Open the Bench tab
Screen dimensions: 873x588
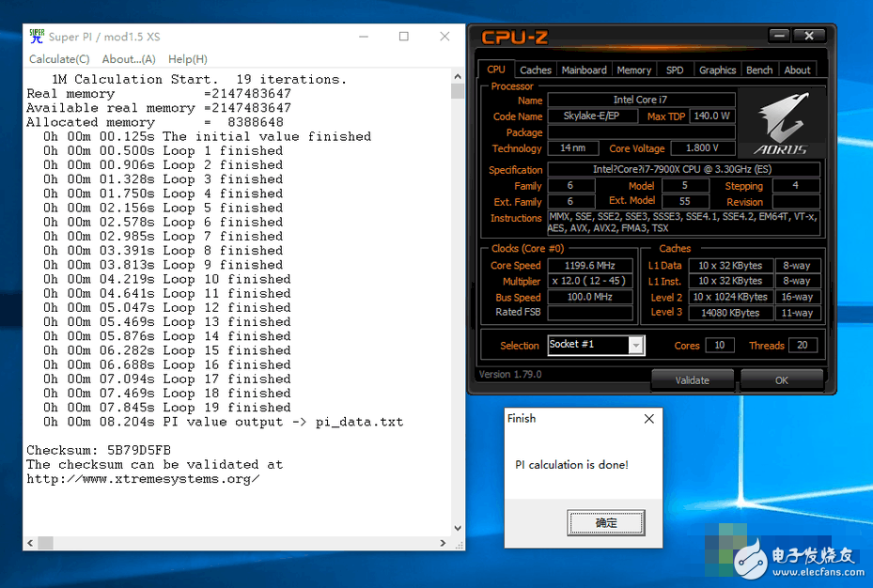[x=759, y=69]
